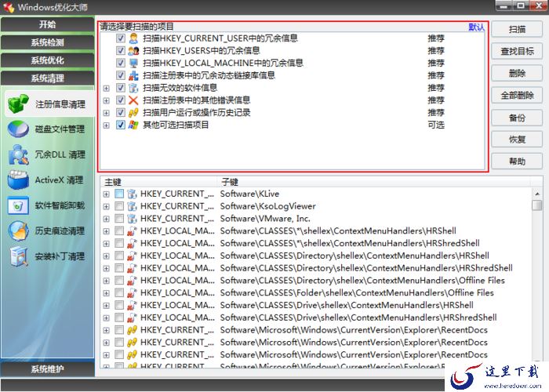Open ActiveX 清理 icon
Screen dimensions: 549x392
(18, 180)
